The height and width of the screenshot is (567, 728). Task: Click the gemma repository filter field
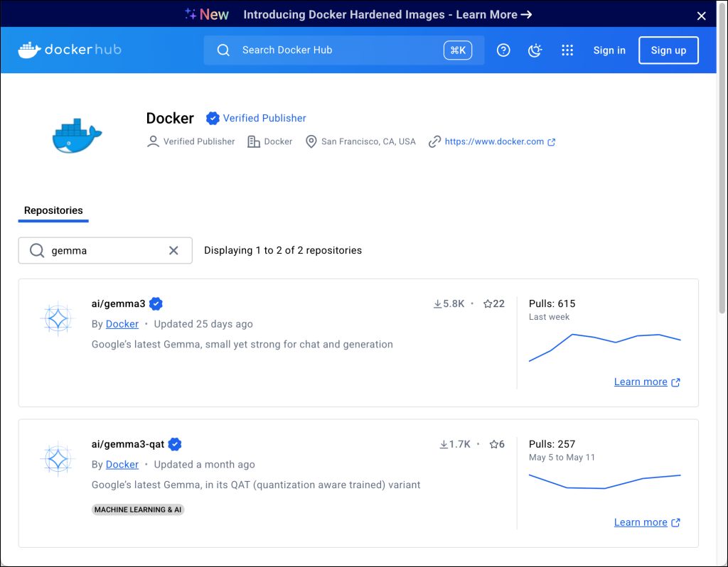[105, 251]
